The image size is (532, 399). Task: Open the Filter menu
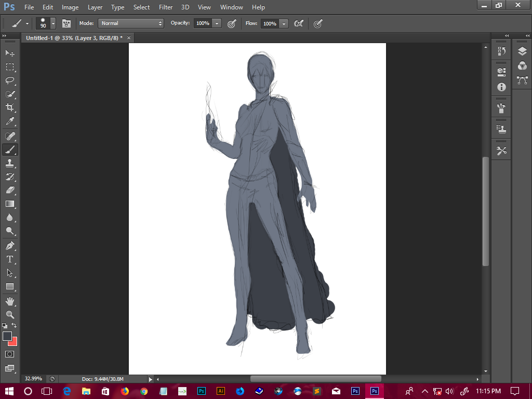tap(166, 7)
